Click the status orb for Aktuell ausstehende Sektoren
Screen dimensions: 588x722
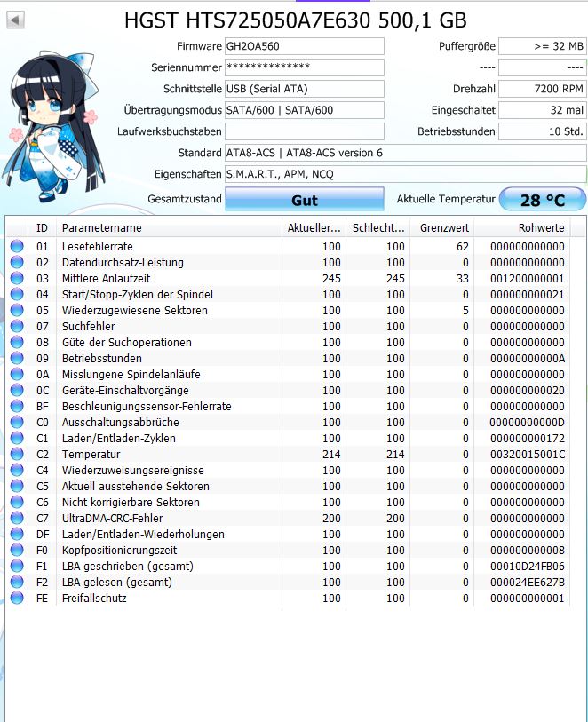point(17,486)
